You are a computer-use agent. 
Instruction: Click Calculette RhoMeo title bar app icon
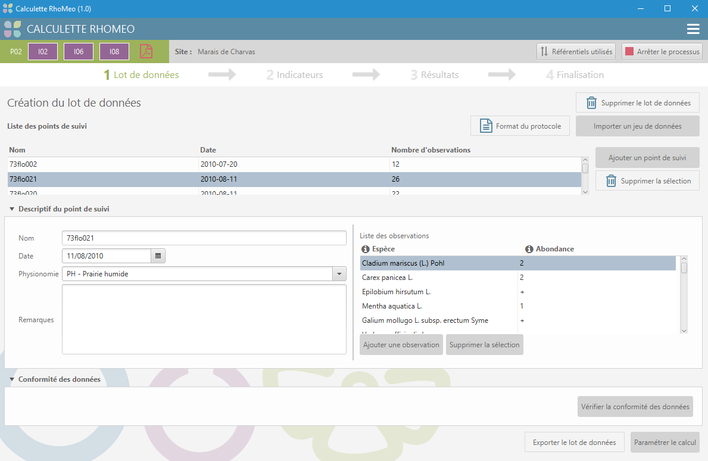tap(8, 9)
